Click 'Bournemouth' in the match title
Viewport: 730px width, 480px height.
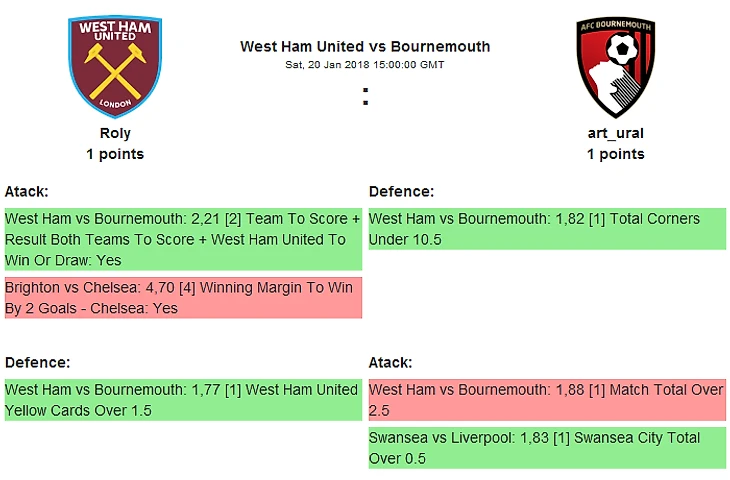(441, 47)
